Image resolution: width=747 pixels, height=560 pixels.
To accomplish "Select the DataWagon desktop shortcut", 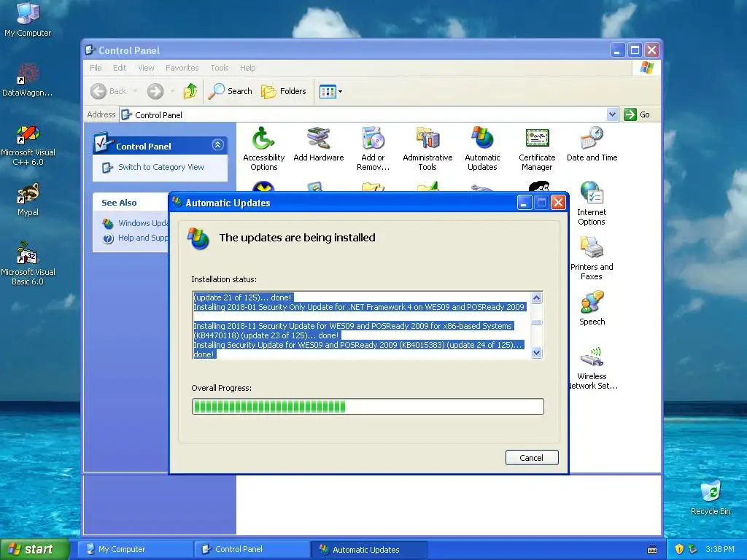I will (x=28, y=80).
